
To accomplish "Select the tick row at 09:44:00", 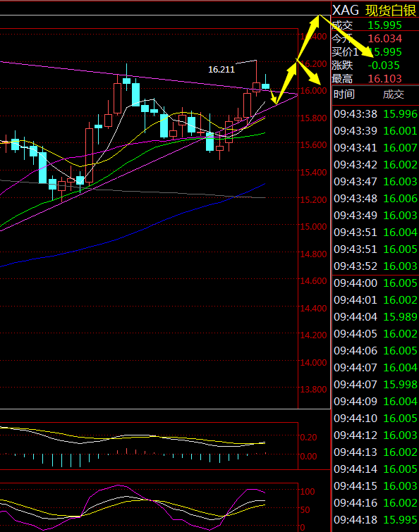I will pos(375,283).
